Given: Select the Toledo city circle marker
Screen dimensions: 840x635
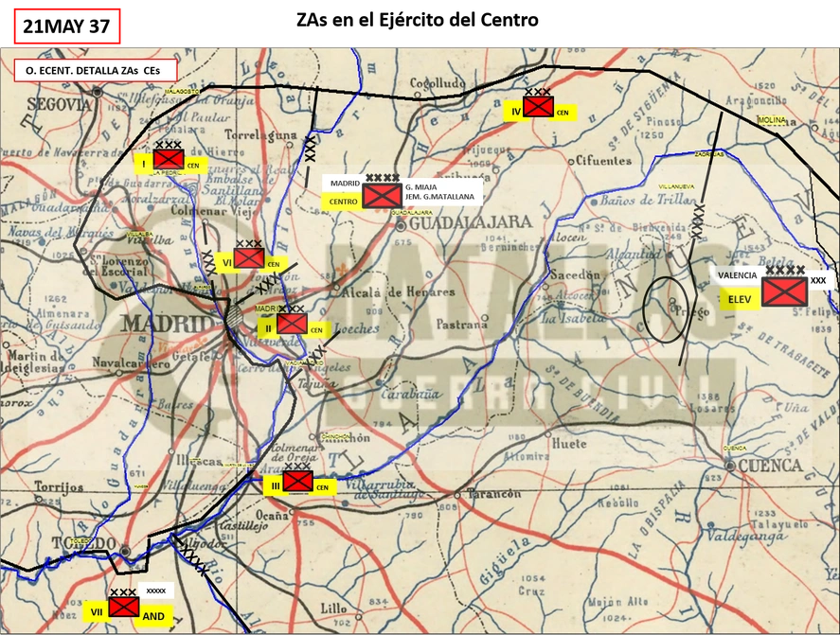Looking at the screenshot, I should tap(125, 551).
